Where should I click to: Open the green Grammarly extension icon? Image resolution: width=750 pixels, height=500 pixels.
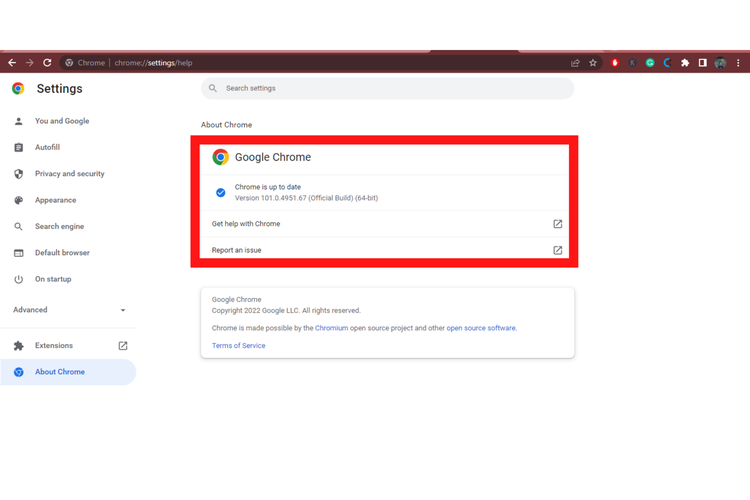point(650,63)
